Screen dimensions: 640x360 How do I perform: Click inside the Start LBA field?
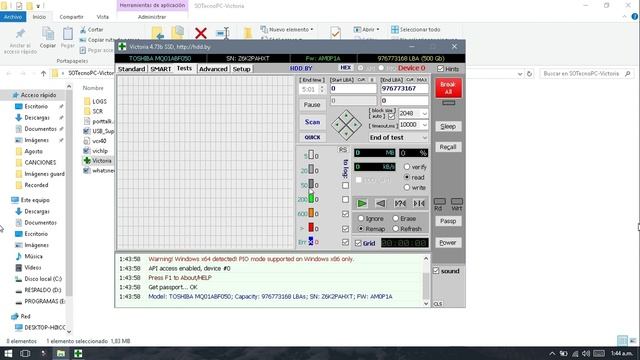(353, 89)
